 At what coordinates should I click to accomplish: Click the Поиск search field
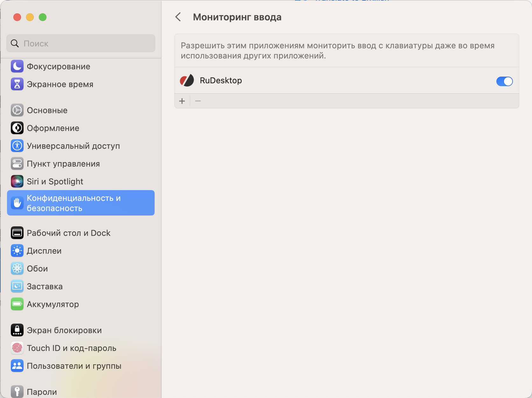[x=81, y=44]
